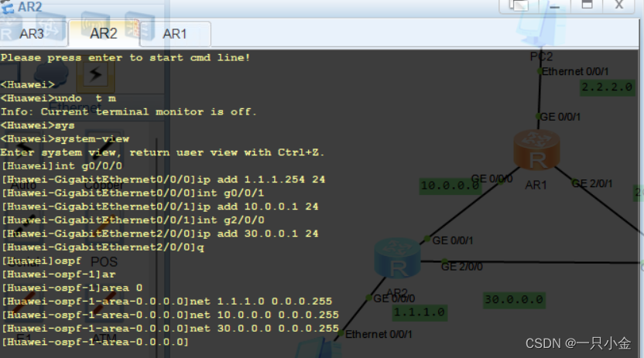The width and height of the screenshot is (644, 358).
Task: Click the 2.2.2.0 network label
Action: [x=607, y=87]
